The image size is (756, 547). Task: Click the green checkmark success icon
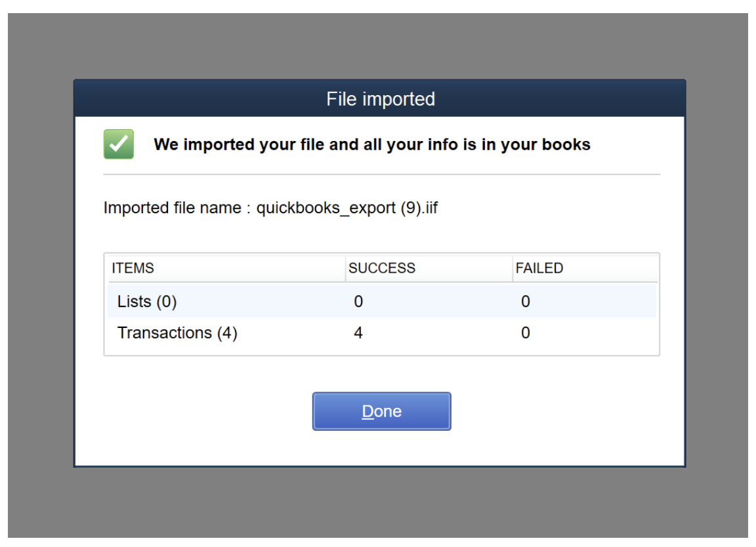pos(119,144)
